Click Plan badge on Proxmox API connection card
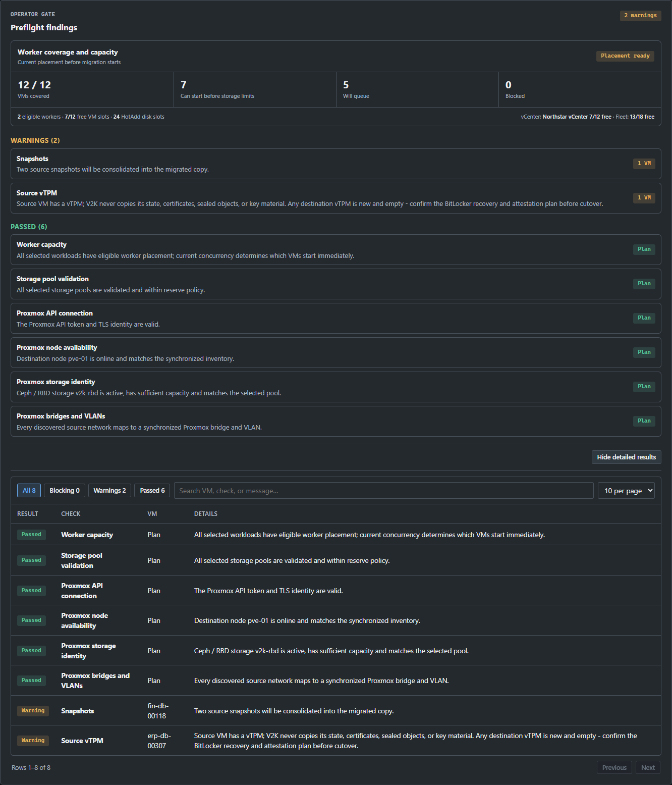The image size is (672, 785). pos(644,318)
